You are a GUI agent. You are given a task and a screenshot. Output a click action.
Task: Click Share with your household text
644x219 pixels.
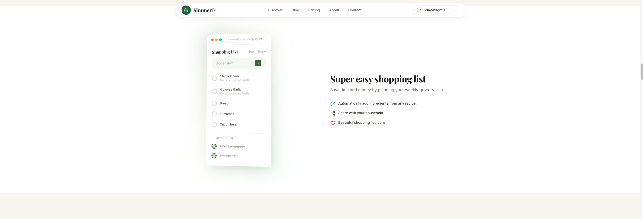[361, 113]
